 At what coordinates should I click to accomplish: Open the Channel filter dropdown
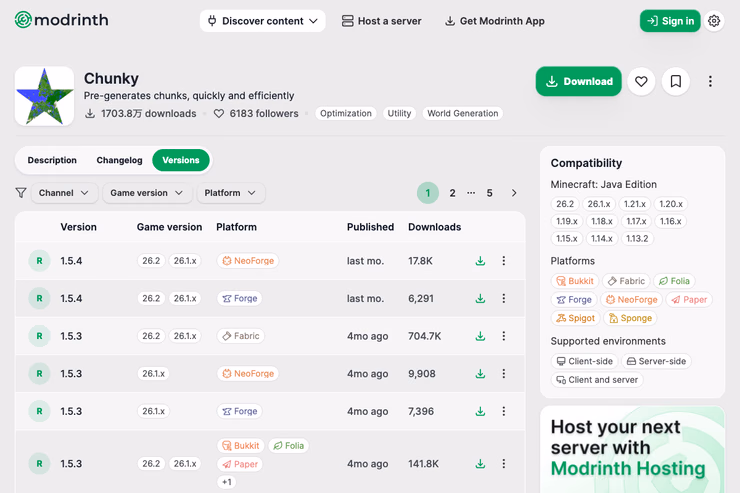click(x=64, y=193)
